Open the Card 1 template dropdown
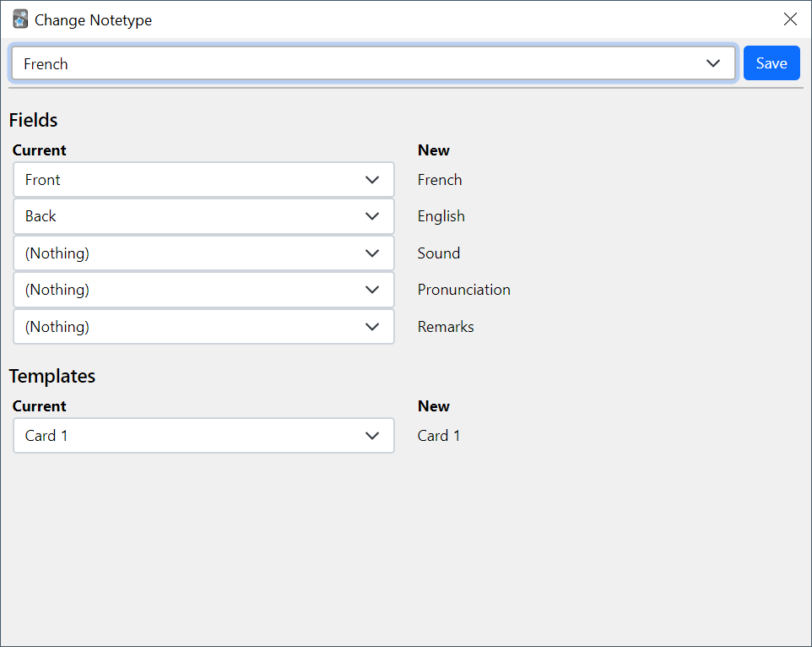The width and height of the screenshot is (812, 647). pyautogui.click(x=203, y=435)
